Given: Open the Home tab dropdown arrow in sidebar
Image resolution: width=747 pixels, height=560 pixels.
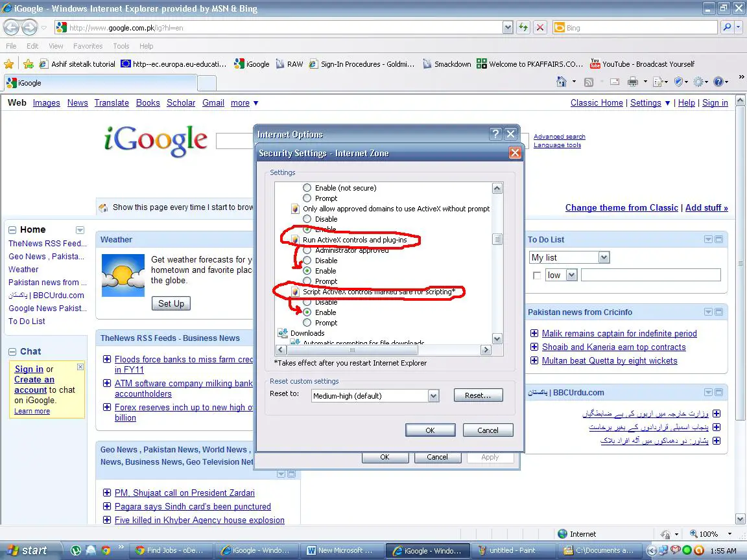Looking at the screenshot, I should pos(80,230).
